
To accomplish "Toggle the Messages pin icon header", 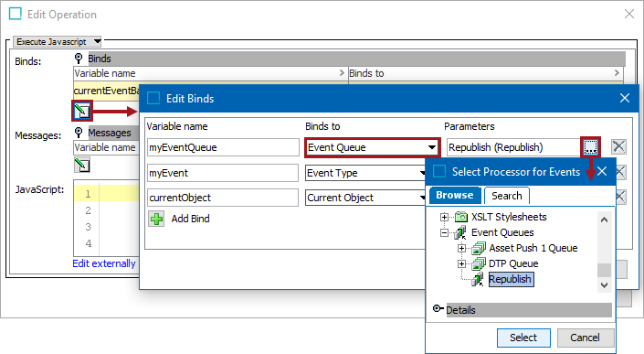I will point(79,133).
